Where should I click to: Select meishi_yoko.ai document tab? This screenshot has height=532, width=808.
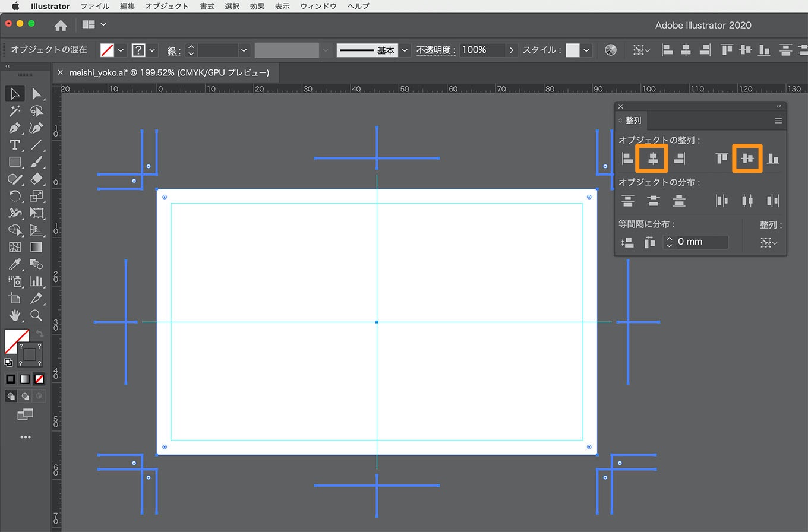(x=169, y=72)
